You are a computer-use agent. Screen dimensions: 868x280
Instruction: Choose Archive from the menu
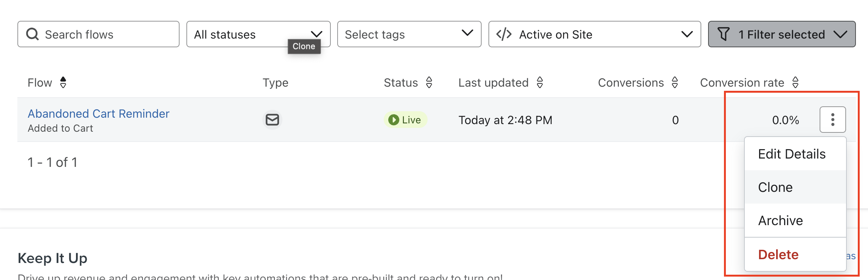pyautogui.click(x=795, y=221)
